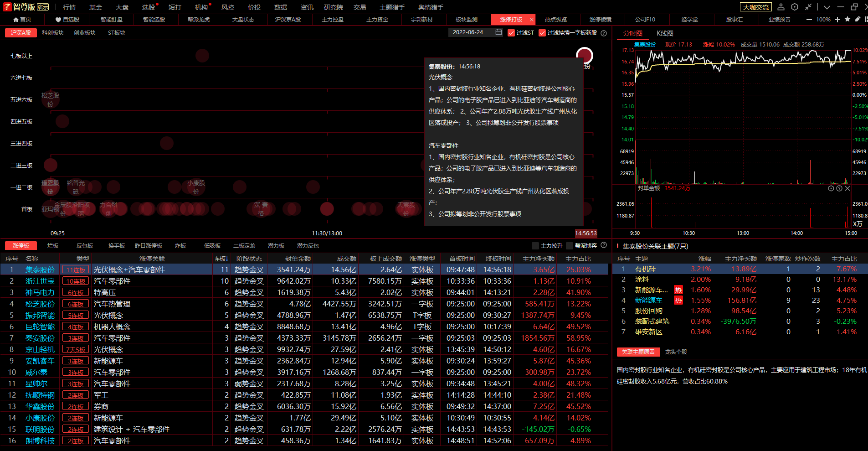Click the 主力净买额 column header in stock table
This screenshot has height=451, width=868.
pyautogui.click(x=539, y=259)
